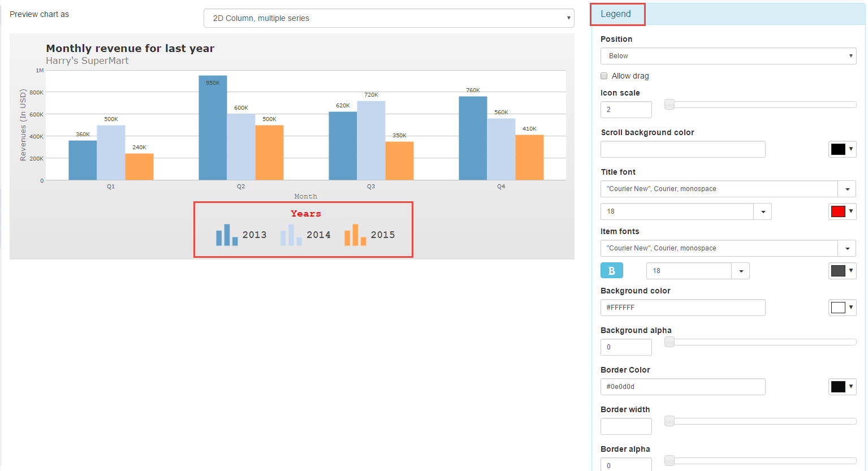
Task: Open the white Background color swatch
Action: (x=842, y=308)
